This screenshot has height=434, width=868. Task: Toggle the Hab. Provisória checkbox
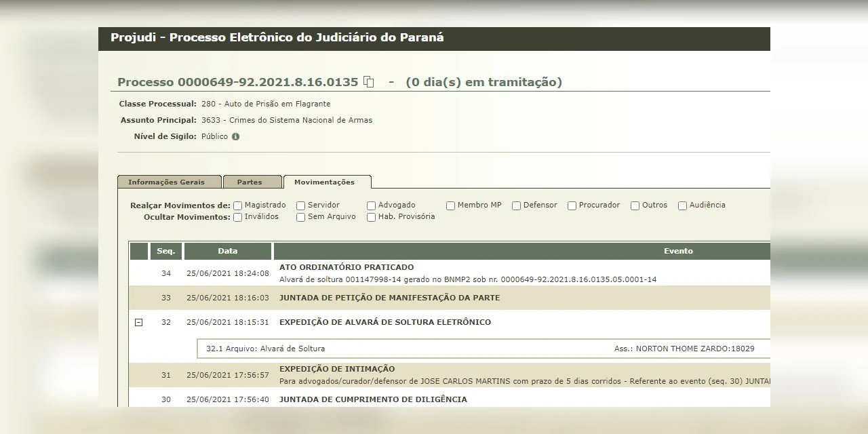(x=371, y=218)
